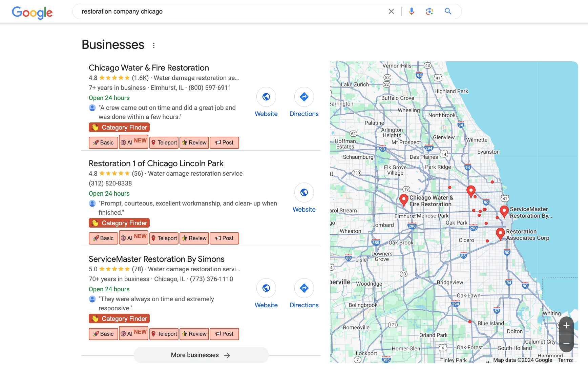This screenshot has width=588, height=369.
Task: Open Website for Chicago Water & Fire Restoration
Action: [x=266, y=102]
